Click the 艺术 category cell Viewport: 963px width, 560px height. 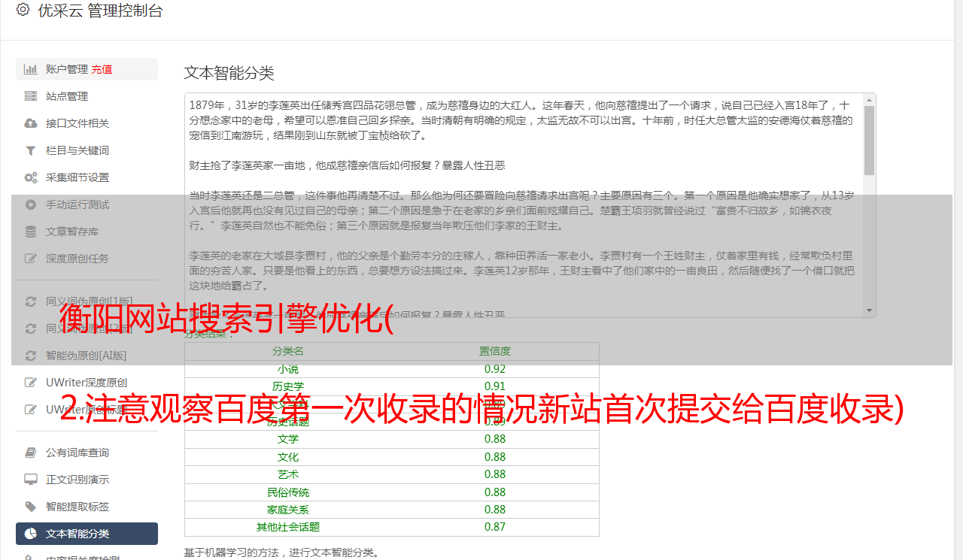pyautogui.click(x=288, y=474)
